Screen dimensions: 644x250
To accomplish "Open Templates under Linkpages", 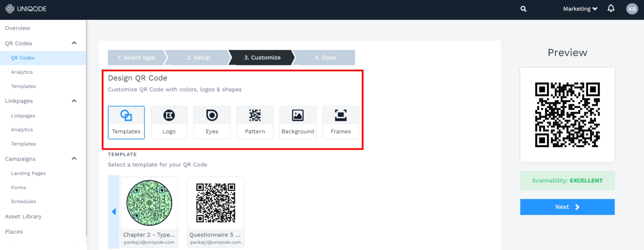I will tap(23, 144).
